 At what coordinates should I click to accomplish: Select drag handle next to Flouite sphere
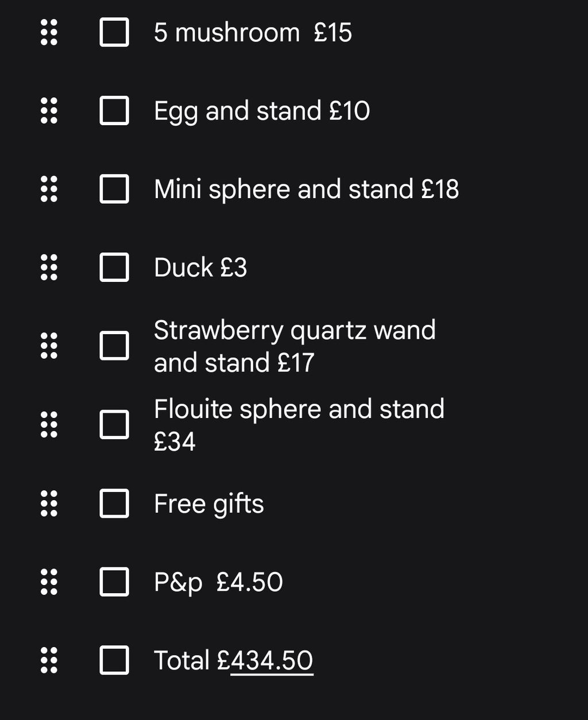pyautogui.click(x=49, y=425)
